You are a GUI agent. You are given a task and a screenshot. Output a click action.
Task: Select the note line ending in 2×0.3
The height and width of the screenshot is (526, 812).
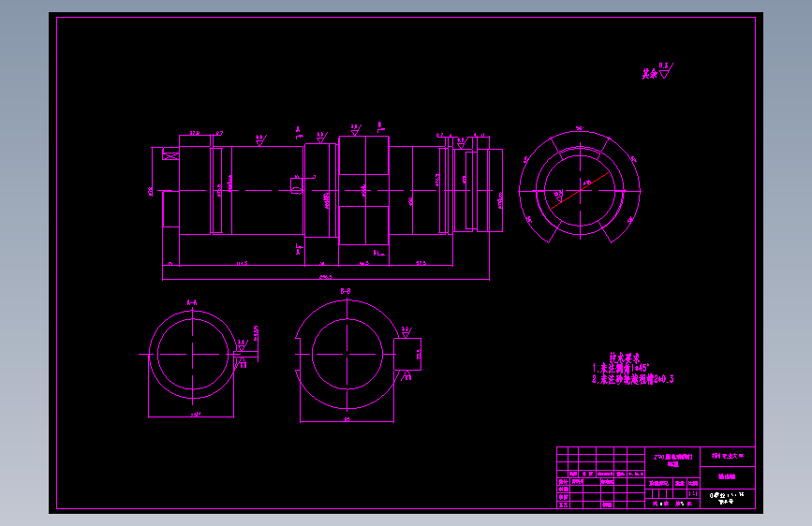[633, 379]
